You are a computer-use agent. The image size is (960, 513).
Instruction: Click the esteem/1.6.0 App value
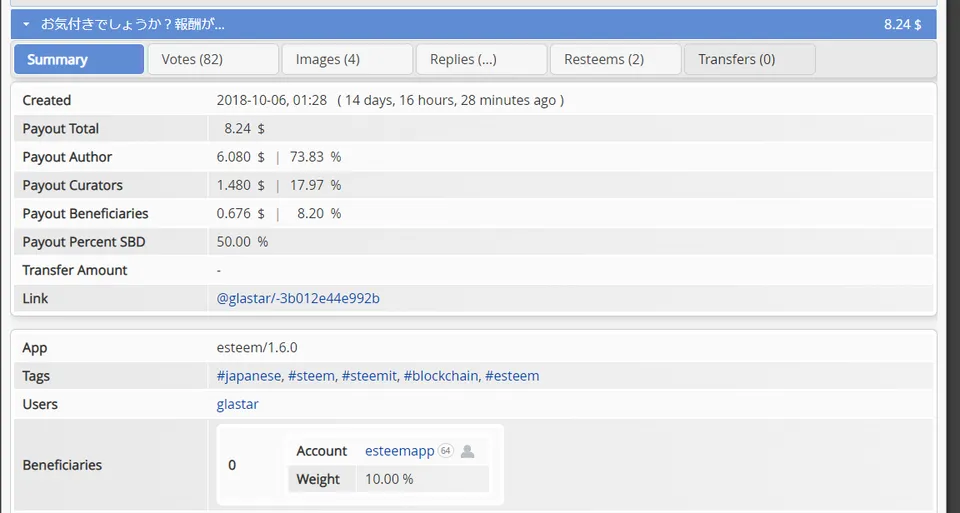coord(257,348)
